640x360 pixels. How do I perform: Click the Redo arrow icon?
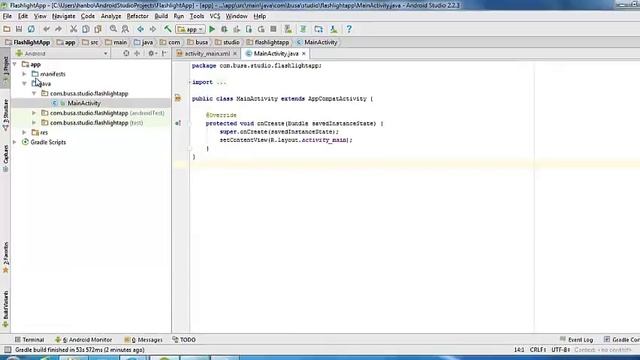[x=58, y=29]
